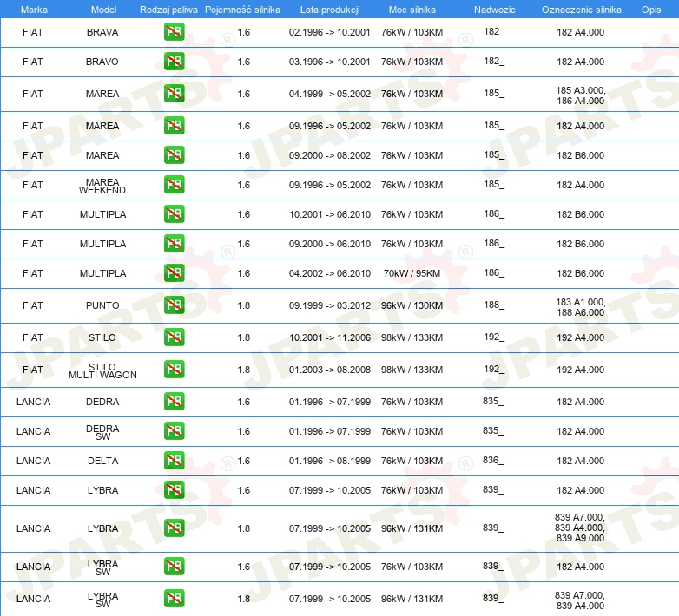Click the LANCIA brand cell in DELTA row
Screen dimensions: 679x616
coord(33,461)
